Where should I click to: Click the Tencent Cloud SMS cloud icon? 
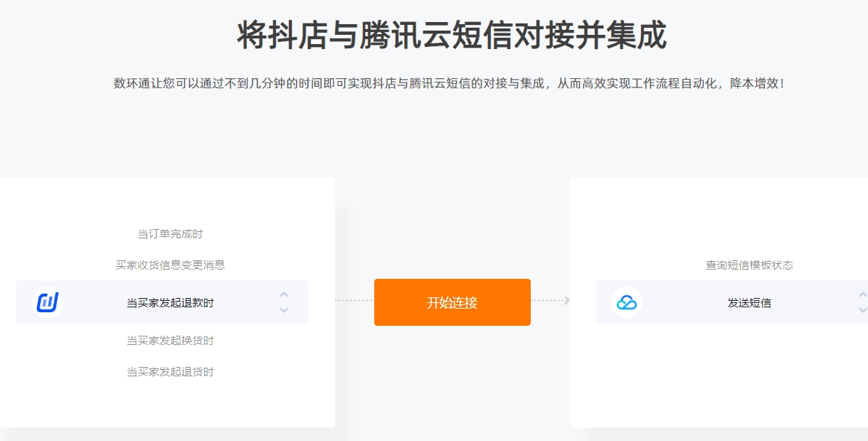pyautogui.click(x=626, y=302)
